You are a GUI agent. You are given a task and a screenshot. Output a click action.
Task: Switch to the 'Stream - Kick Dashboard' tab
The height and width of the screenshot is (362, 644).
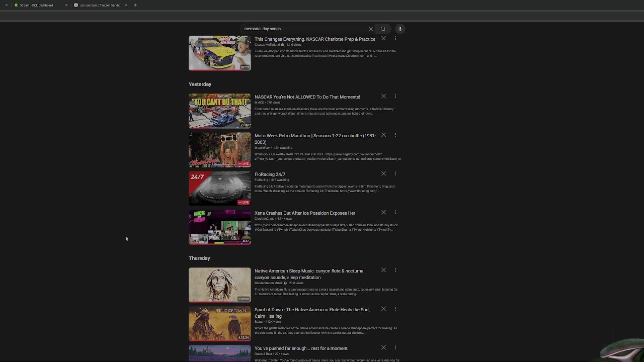click(36, 5)
